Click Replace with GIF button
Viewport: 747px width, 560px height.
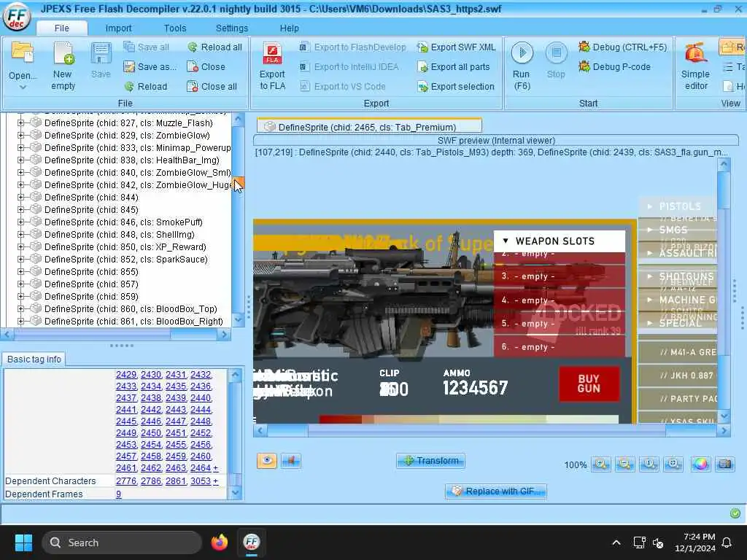click(x=495, y=491)
